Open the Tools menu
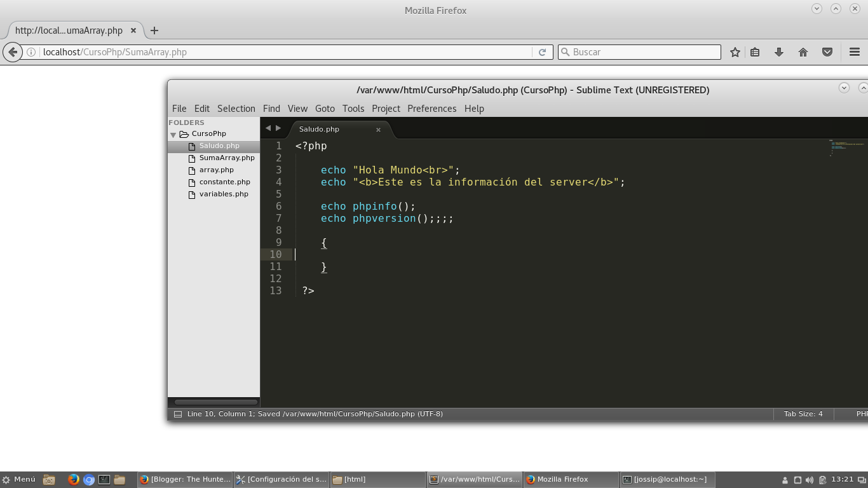Screen dimensions: 868x488 (x=353, y=109)
